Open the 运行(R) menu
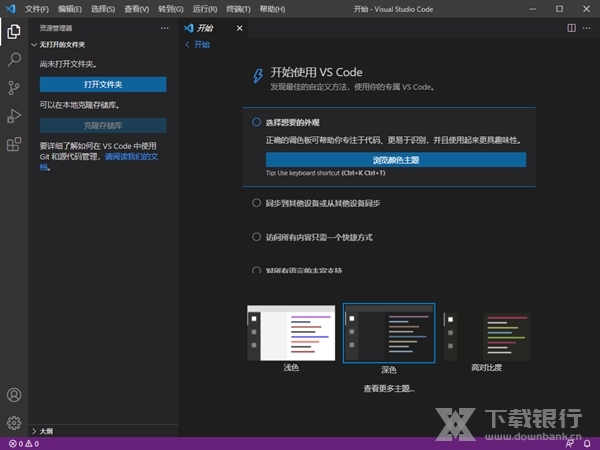Screen dimensions: 600x450 click(205, 9)
